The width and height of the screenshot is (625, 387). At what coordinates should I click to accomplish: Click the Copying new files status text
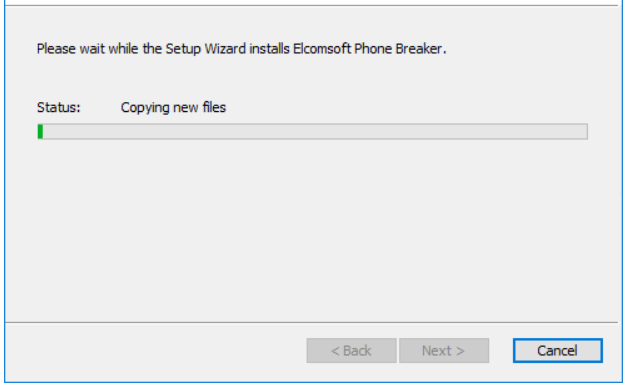click(173, 108)
